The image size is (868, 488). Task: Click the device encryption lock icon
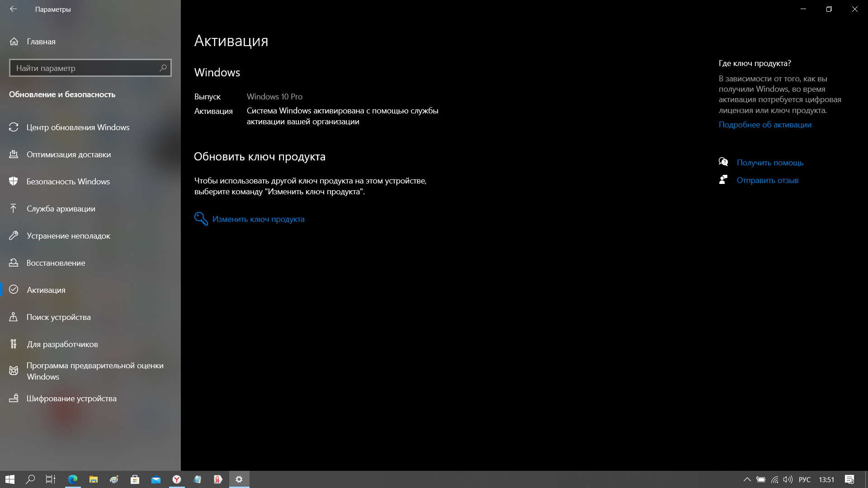(x=14, y=398)
